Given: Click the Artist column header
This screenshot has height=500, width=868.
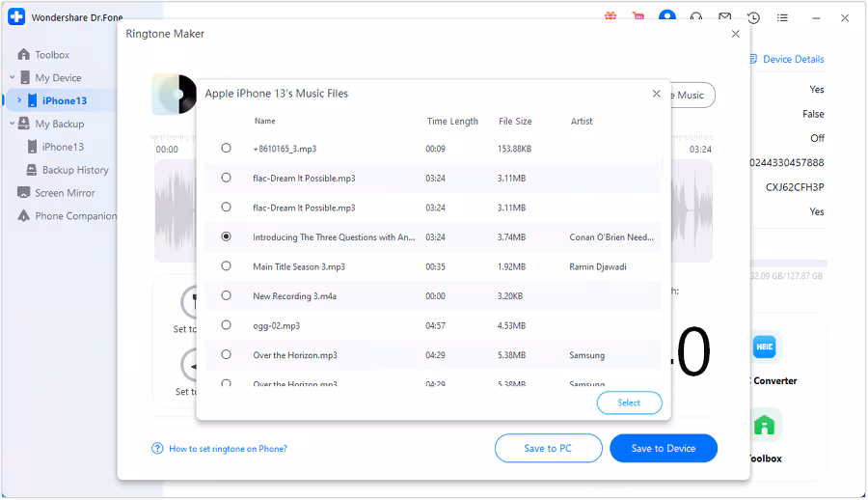Looking at the screenshot, I should click(x=582, y=121).
